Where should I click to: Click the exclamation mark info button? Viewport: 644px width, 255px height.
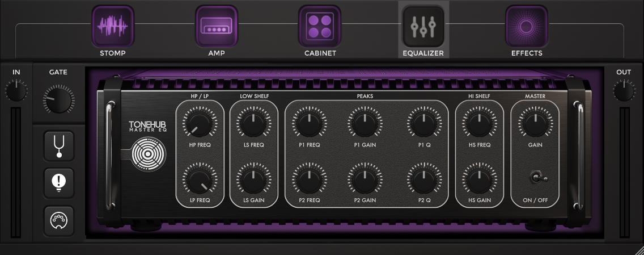(59, 183)
